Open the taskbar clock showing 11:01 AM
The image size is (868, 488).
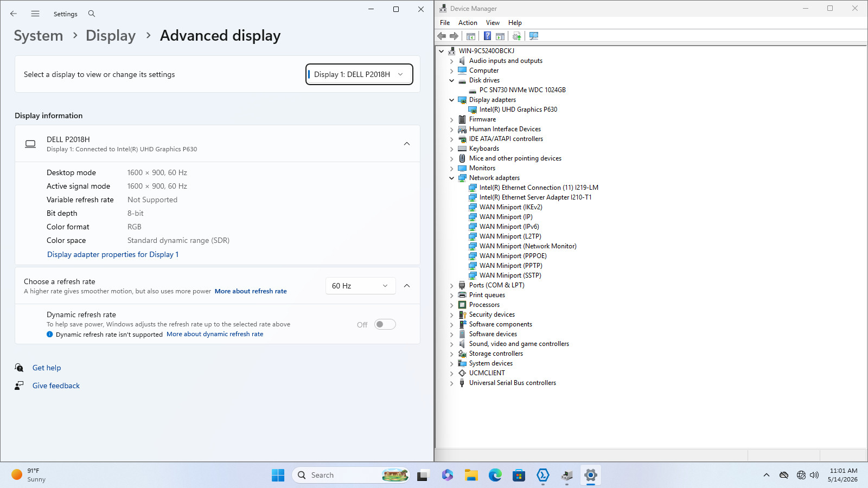pyautogui.click(x=843, y=475)
